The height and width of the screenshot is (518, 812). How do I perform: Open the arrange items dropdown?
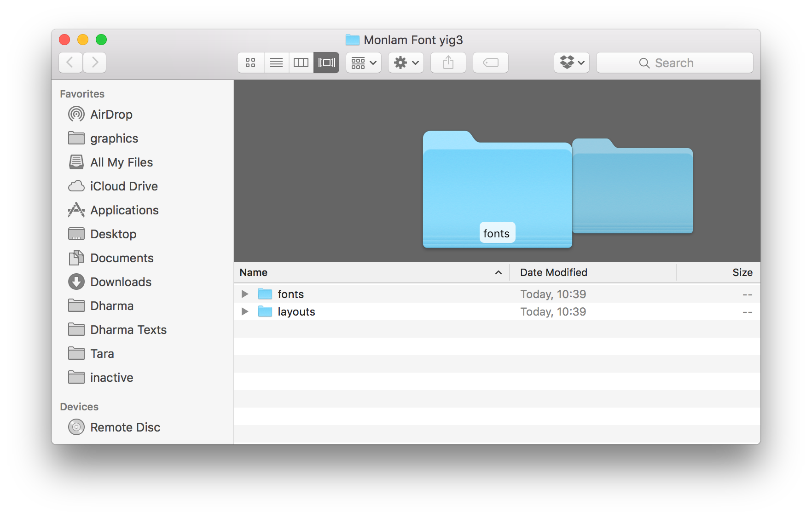point(364,63)
